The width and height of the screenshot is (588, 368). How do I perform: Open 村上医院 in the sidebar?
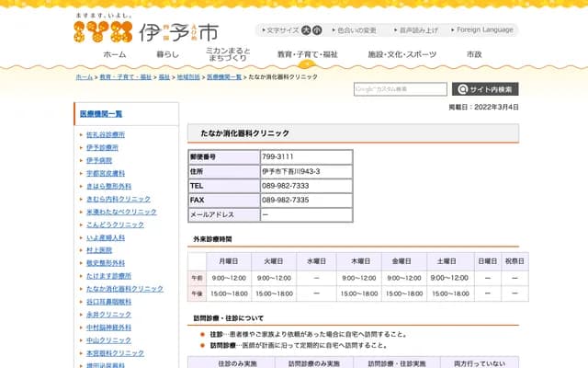[x=99, y=250]
